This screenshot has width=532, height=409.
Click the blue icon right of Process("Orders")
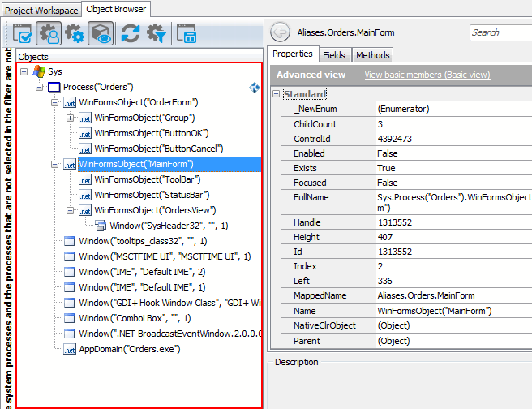pos(254,87)
